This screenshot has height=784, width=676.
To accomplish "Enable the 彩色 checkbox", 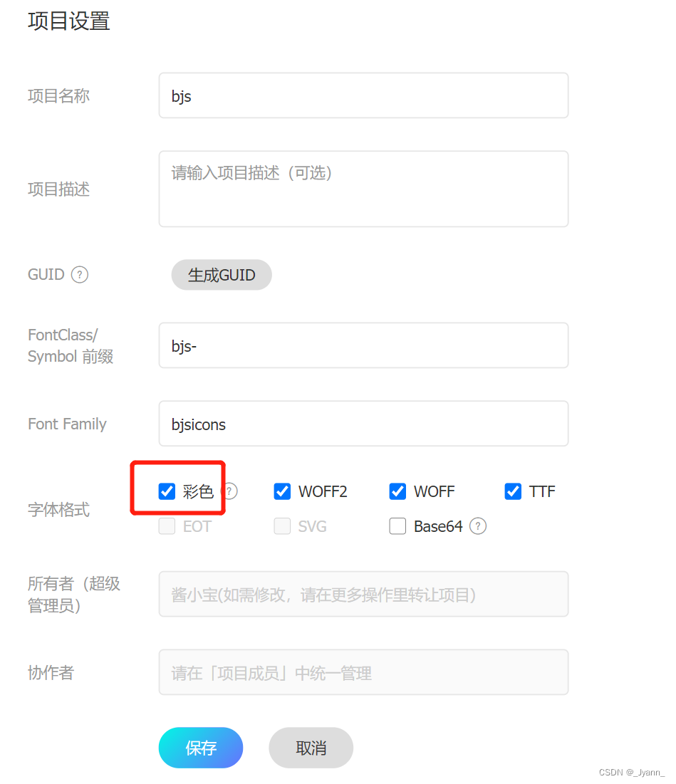I will 166,491.
